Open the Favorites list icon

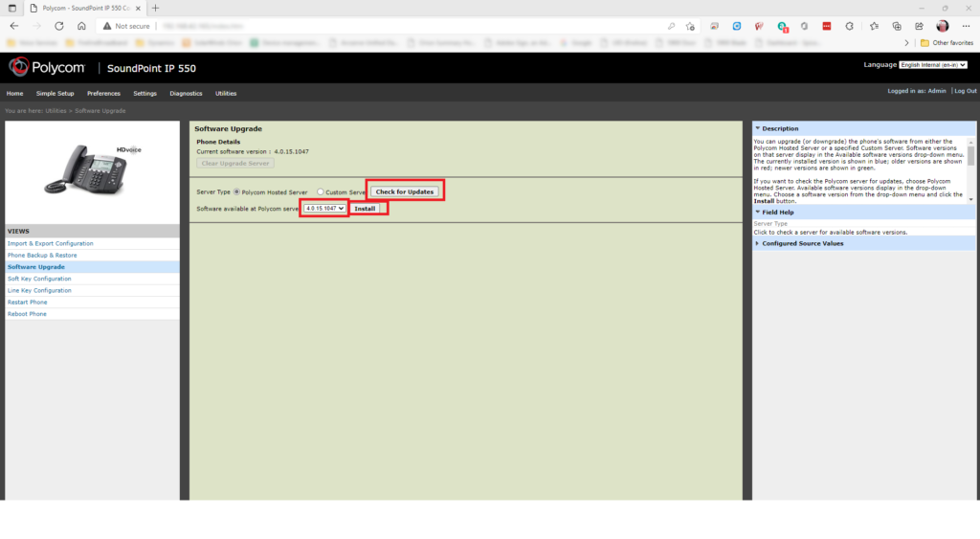point(874,26)
